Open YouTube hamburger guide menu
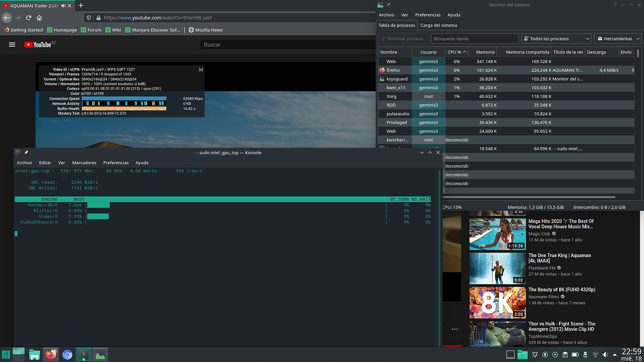The image size is (644, 362). click(x=12, y=45)
